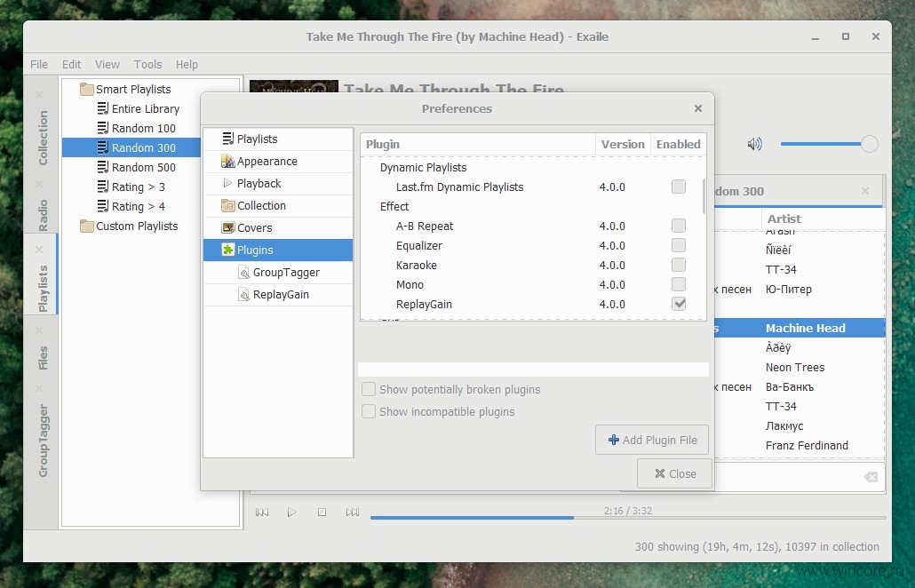Click the Rating > 3 playlist icon
This screenshot has height=588, width=915.
pos(103,187)
